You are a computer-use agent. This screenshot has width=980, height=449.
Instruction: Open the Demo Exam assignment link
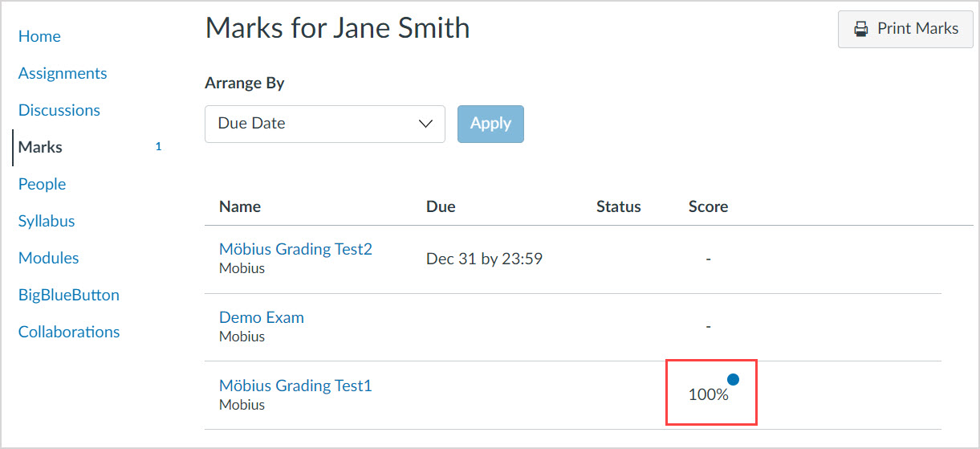(262, 317)
